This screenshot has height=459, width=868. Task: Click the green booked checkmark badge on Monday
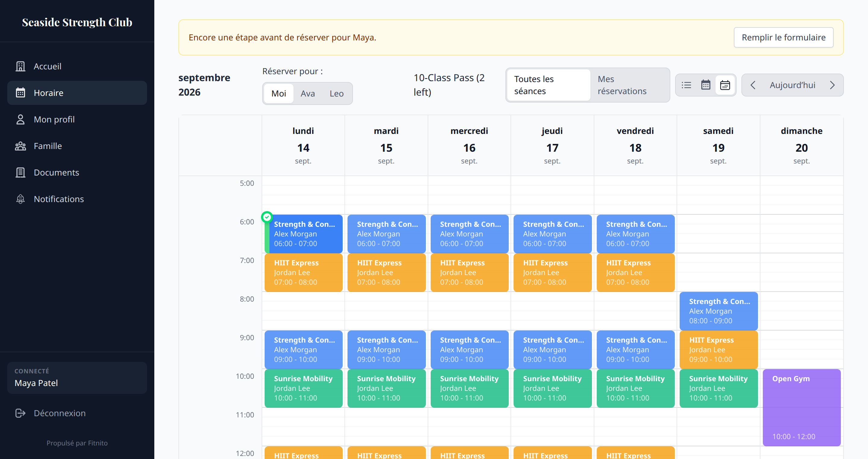[267, 217]
